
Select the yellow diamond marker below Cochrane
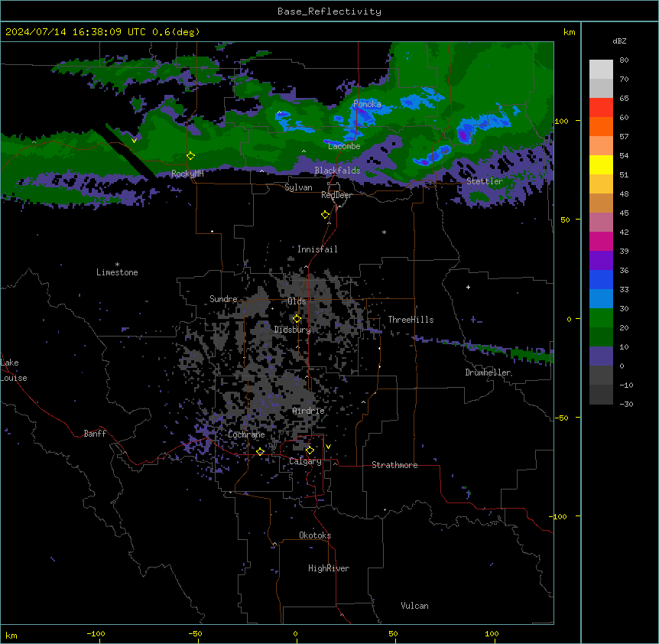260,451
